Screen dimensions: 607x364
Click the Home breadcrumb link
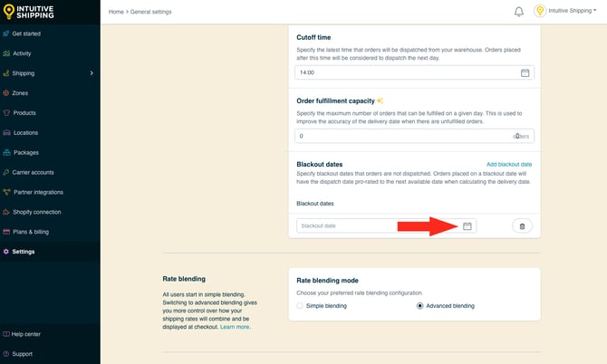pyautogui.click(x=116, y=12)
